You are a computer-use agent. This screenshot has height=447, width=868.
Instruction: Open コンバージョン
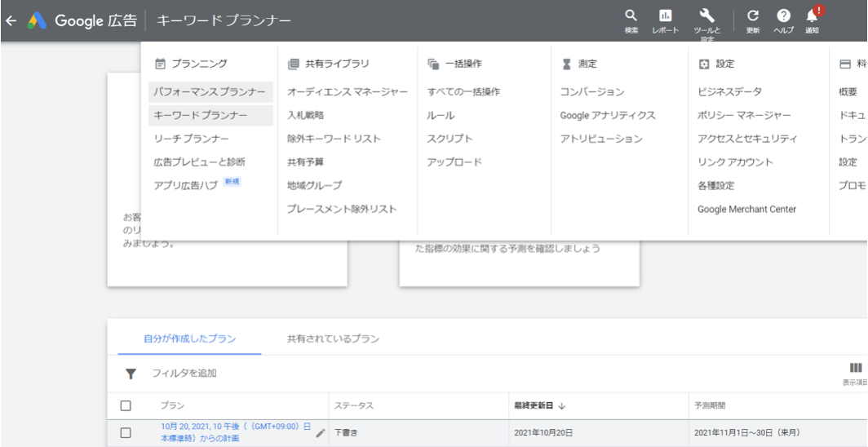click(x=592, y=92)
